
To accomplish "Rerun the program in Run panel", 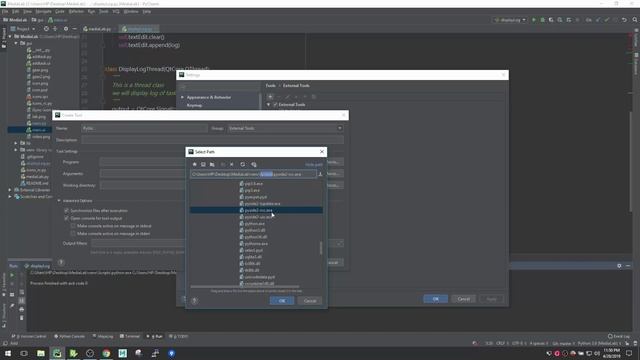I will tap(12, 275).
